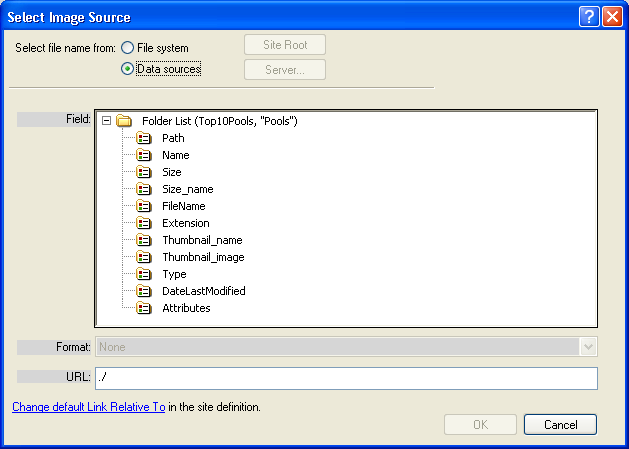Click the Attributes field icon
629x449 pixels.
[x=144, y=308]
